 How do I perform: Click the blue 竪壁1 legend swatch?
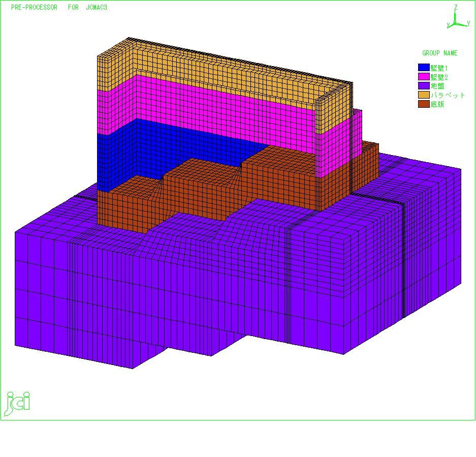click(424, 68)
